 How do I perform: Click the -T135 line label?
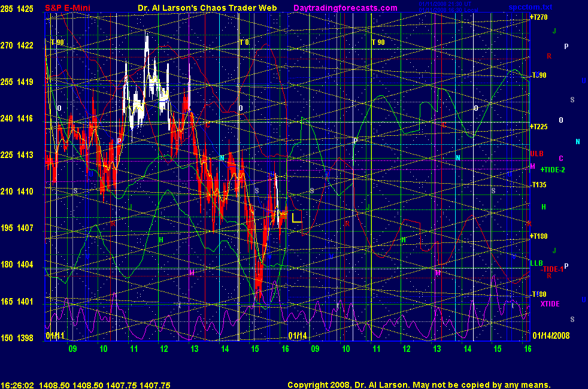click(539, 185)
